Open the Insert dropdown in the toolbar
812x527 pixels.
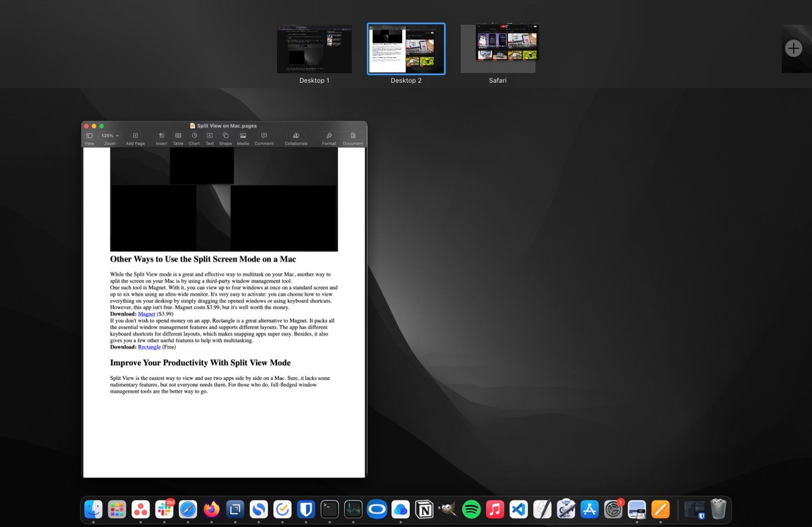(x=161, y=136)
